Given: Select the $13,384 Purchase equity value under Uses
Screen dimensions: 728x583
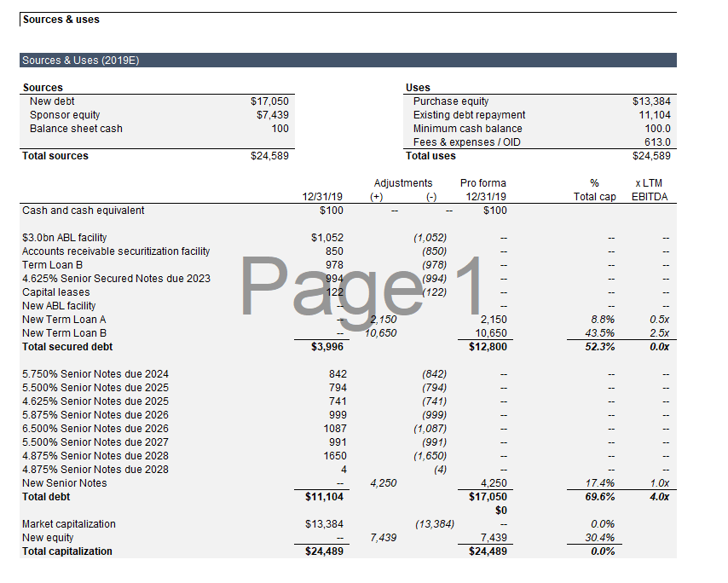Looking at the screenshot, I should [651, 101].
